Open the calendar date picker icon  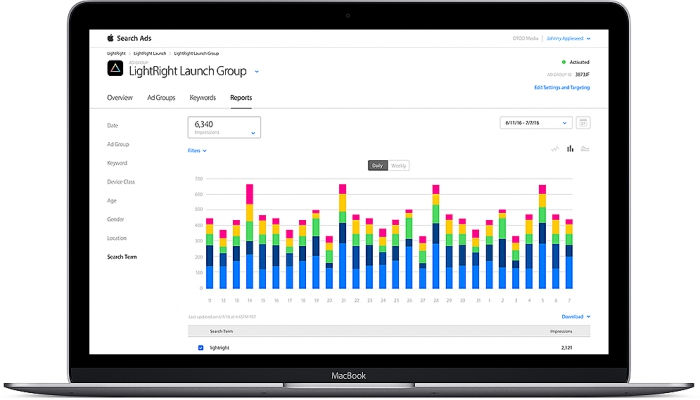click(583, 123)
